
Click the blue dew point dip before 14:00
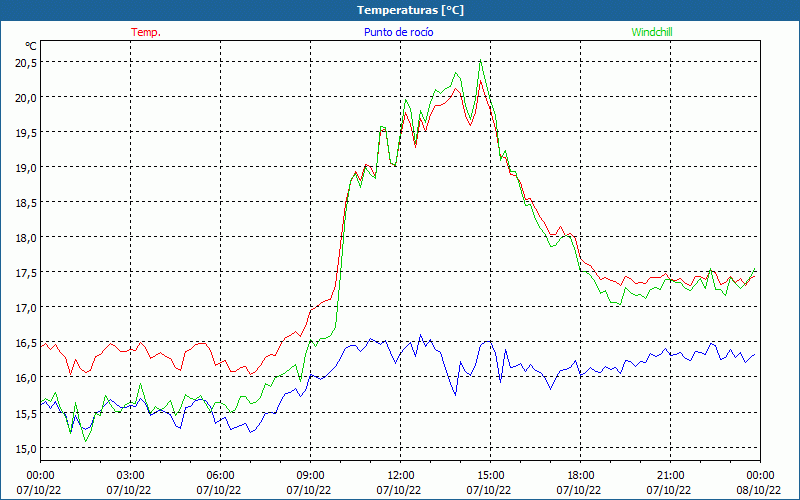click(455, 395)
